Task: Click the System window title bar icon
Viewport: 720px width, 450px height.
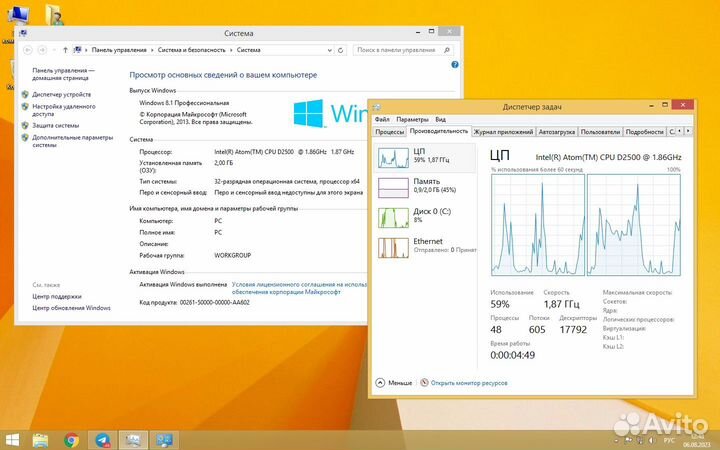Action: (x=23, y=33)
